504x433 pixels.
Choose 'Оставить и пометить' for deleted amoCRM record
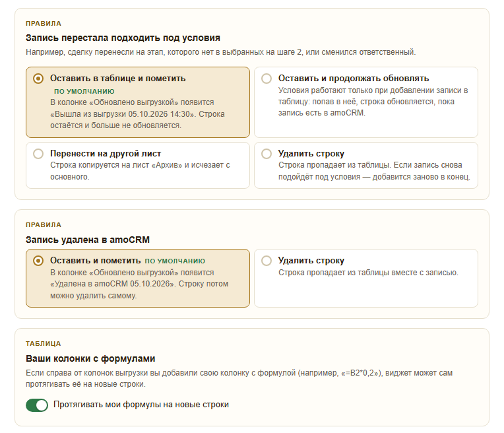click(38, 261)
